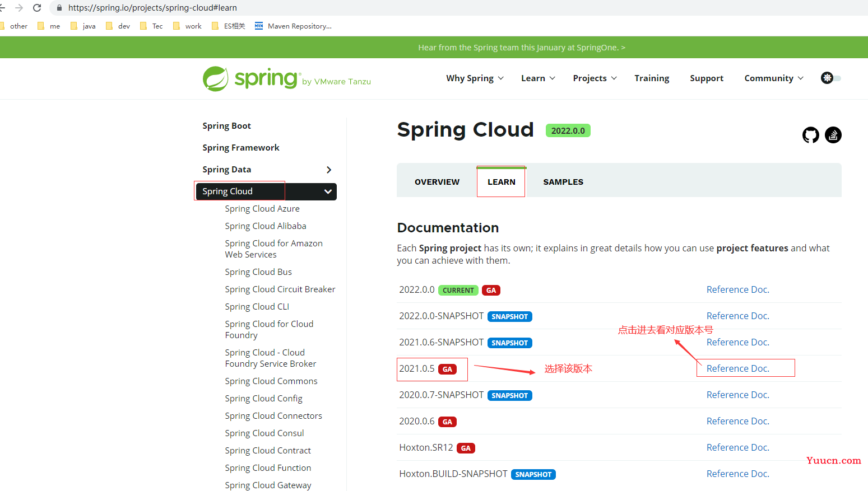Collapse the Spring Cloud sidebar chevron
Image resolution: width=868 pixels, height=491 pixels.
pyautogui.click(x=328, y=191)
